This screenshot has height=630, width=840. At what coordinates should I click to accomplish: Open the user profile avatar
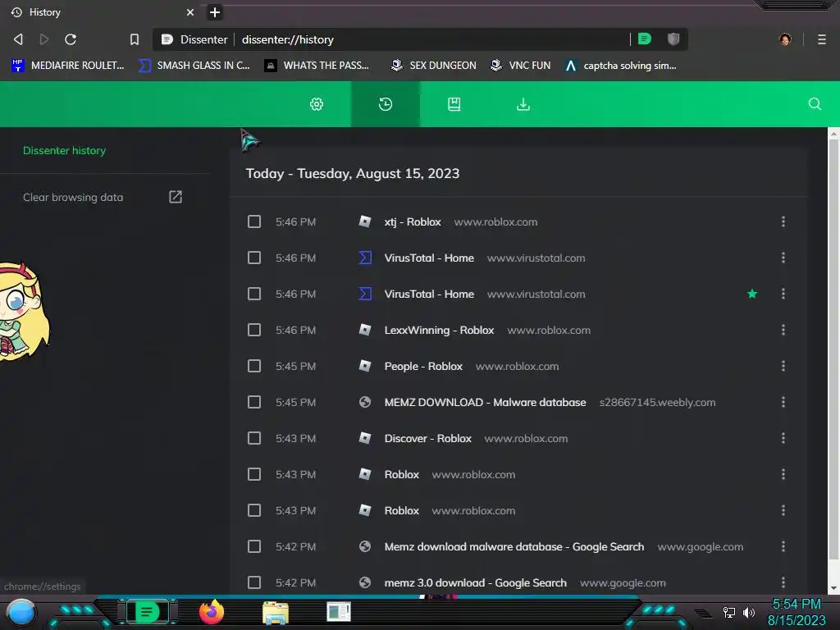pyautogui.click(x=785, y=39)
